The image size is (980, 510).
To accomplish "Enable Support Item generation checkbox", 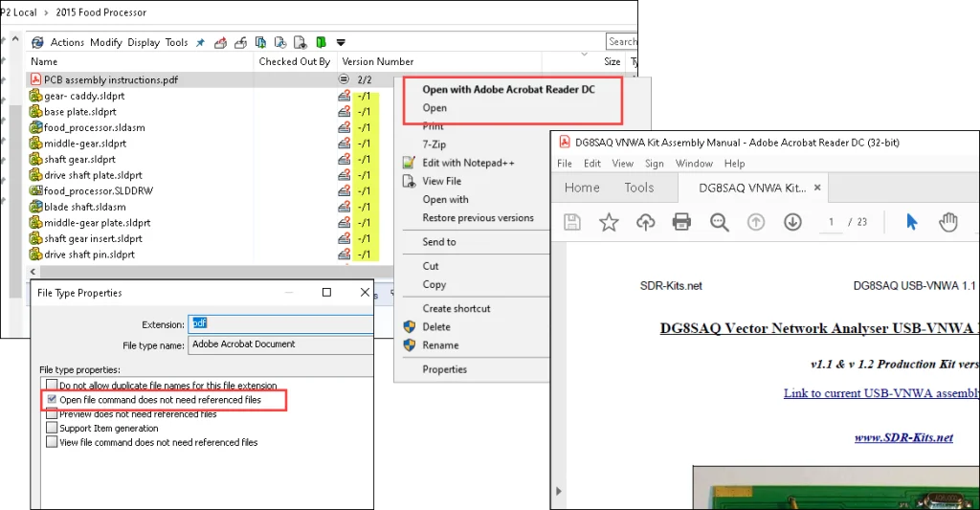I will [52, 429].
